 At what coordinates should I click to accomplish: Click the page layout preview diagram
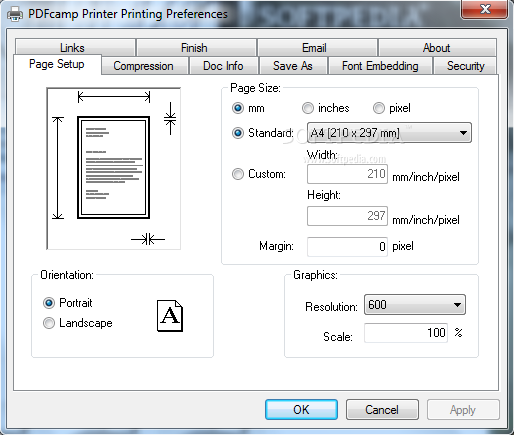point(113,168)
